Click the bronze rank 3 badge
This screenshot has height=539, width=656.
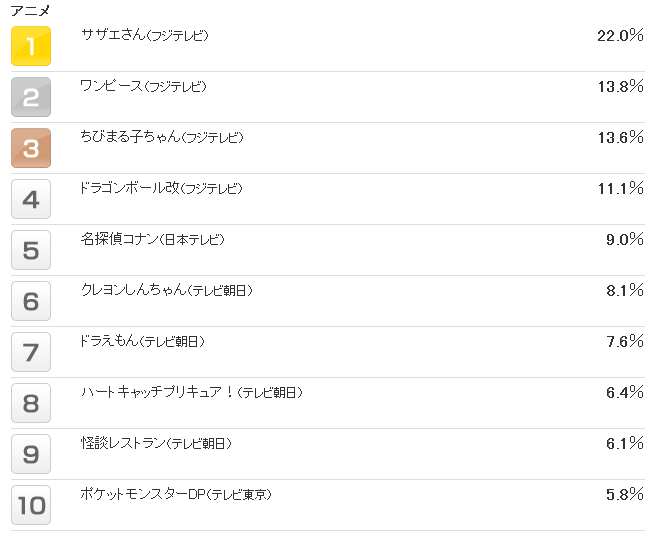(30, 148)
